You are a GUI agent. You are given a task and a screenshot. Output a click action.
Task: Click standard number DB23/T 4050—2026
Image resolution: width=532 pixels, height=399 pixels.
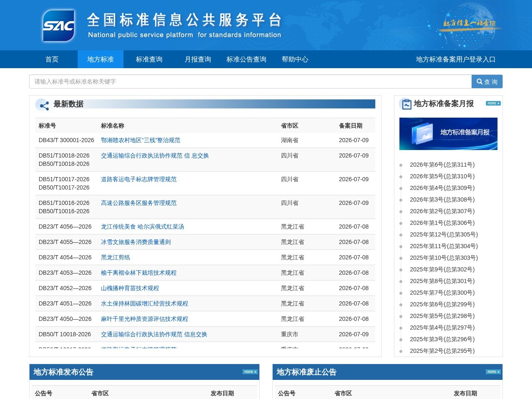click(65, 319)
